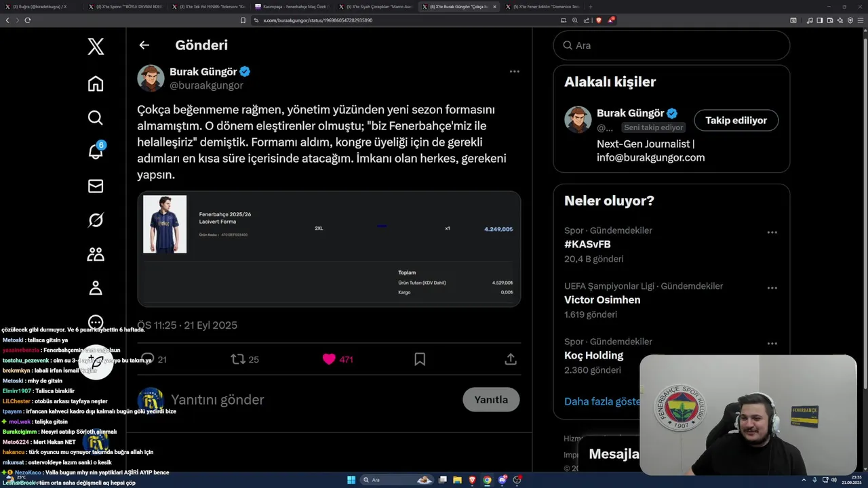The width and height of the screenshot is (868, 488).
Task: Click the Brave Shields lion icon
Action: 599,20
